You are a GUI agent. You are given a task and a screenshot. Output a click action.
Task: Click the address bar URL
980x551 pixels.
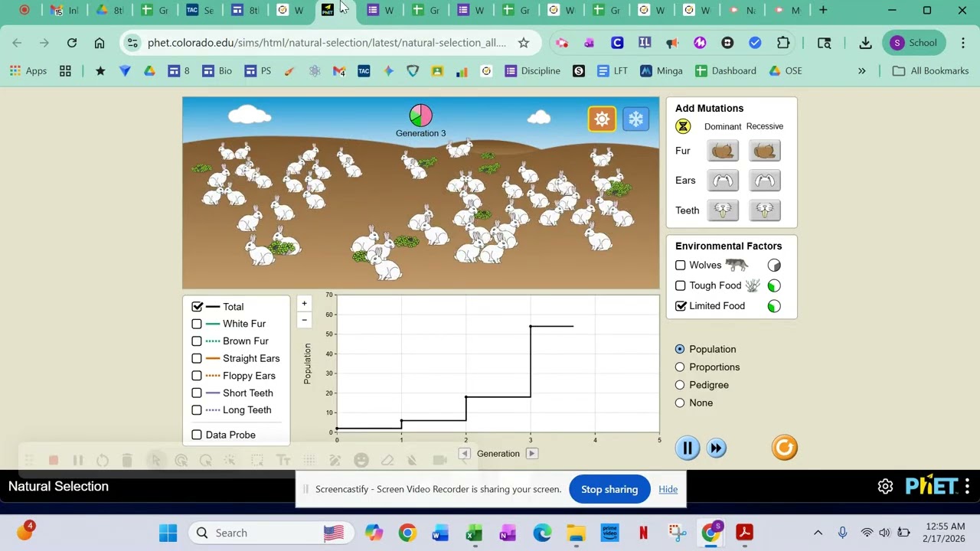[327, 43]
